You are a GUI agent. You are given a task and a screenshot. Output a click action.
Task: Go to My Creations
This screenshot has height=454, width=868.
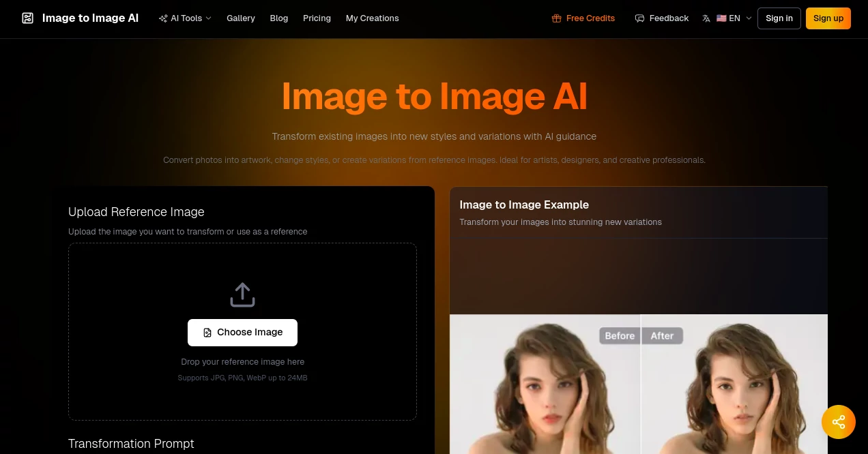coord(372,18)
